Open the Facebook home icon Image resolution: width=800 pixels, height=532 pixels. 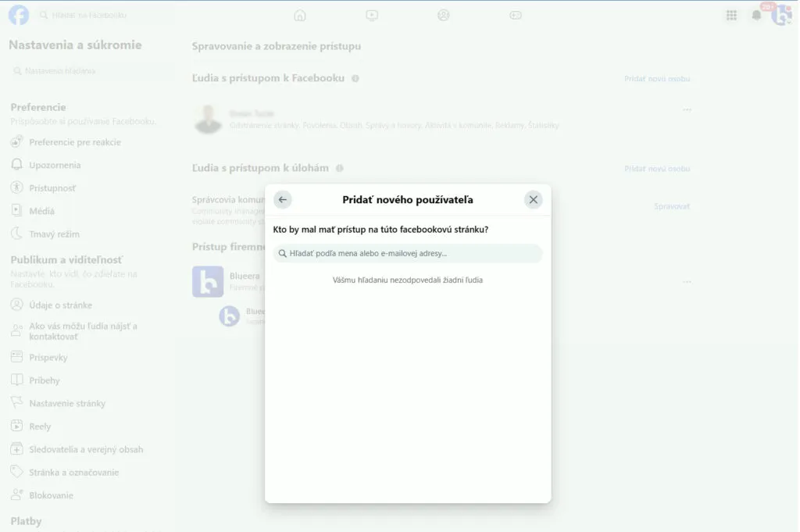[x=300, y=15]
